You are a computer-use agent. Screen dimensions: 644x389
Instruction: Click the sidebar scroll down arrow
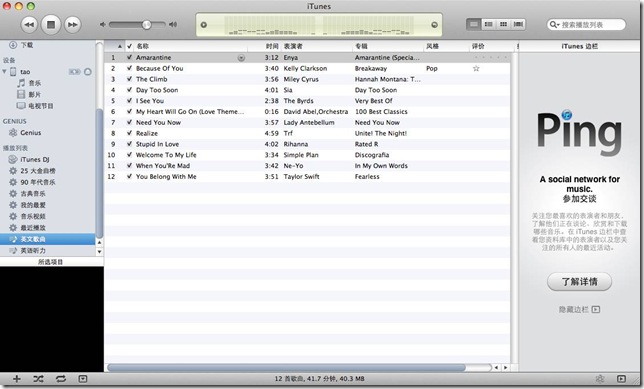(x=99, y=251)
